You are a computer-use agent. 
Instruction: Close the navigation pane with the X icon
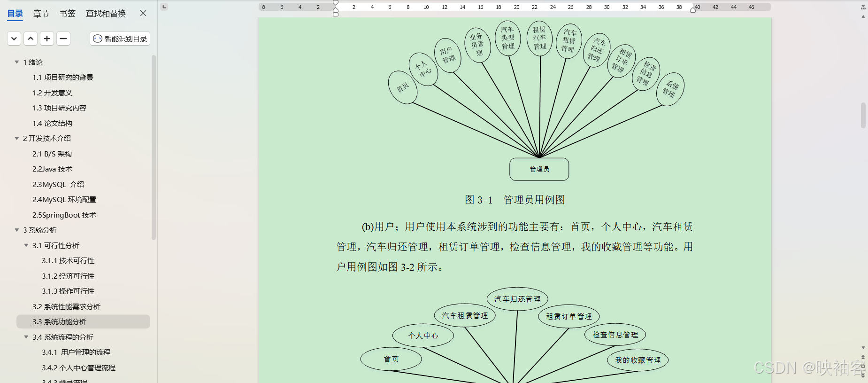pos(143,13)
